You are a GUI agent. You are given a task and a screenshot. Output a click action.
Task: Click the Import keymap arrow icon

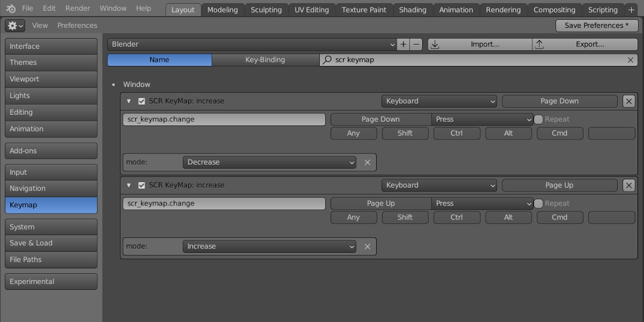tap(436, 44)
